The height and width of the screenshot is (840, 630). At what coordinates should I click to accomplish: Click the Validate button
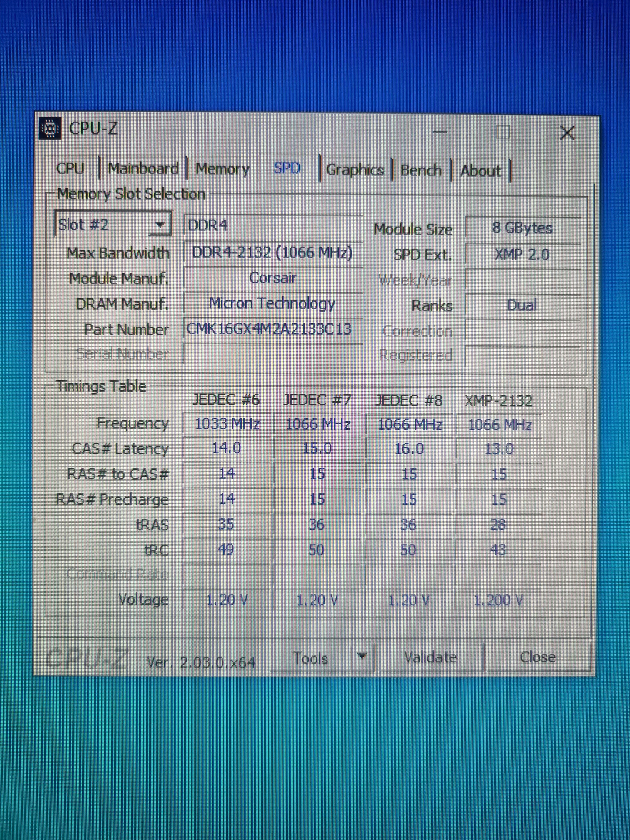pos(431,657)
